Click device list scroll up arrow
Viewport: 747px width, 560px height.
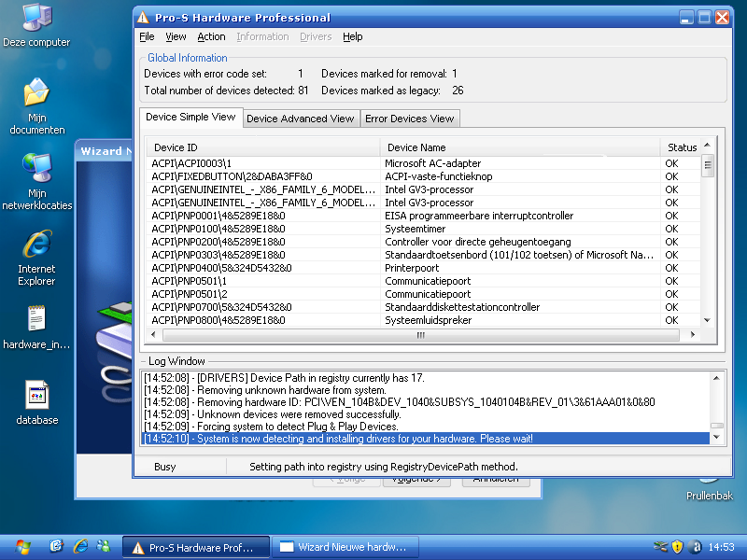coord(708,146)
